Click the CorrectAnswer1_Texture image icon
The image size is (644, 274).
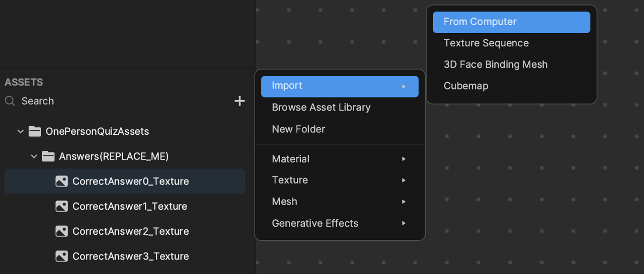(x=61, y=206)
